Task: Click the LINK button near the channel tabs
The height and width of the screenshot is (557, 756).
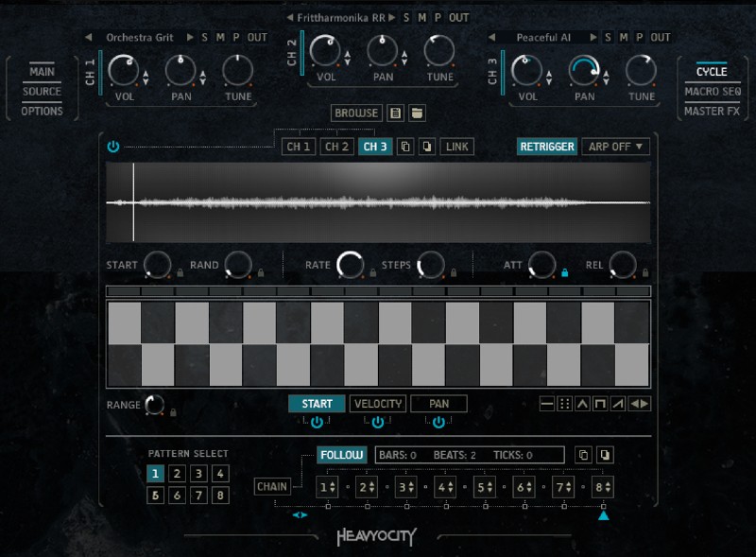Action: [456, 147]
